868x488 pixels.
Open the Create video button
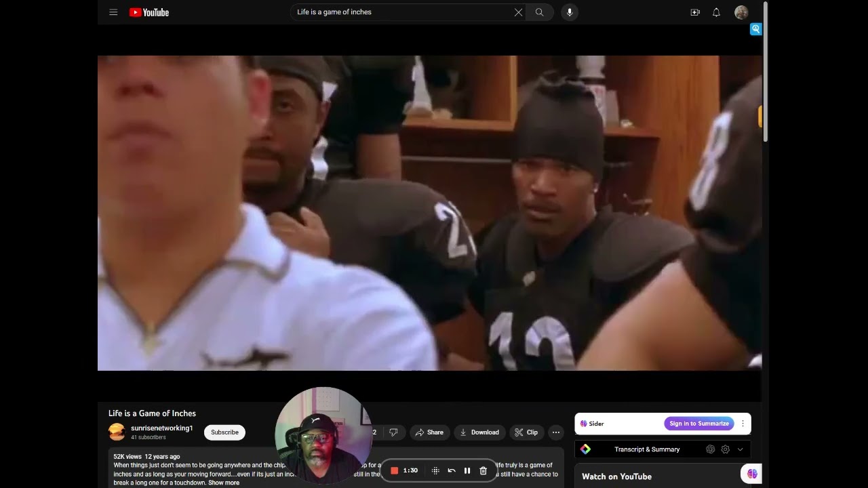(x=695, y=12)
